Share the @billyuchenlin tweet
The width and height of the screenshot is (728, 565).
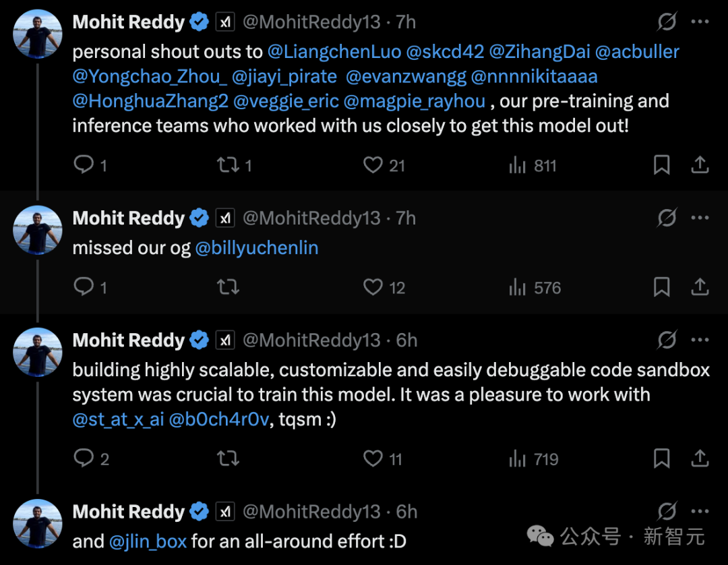click(700, 288)
